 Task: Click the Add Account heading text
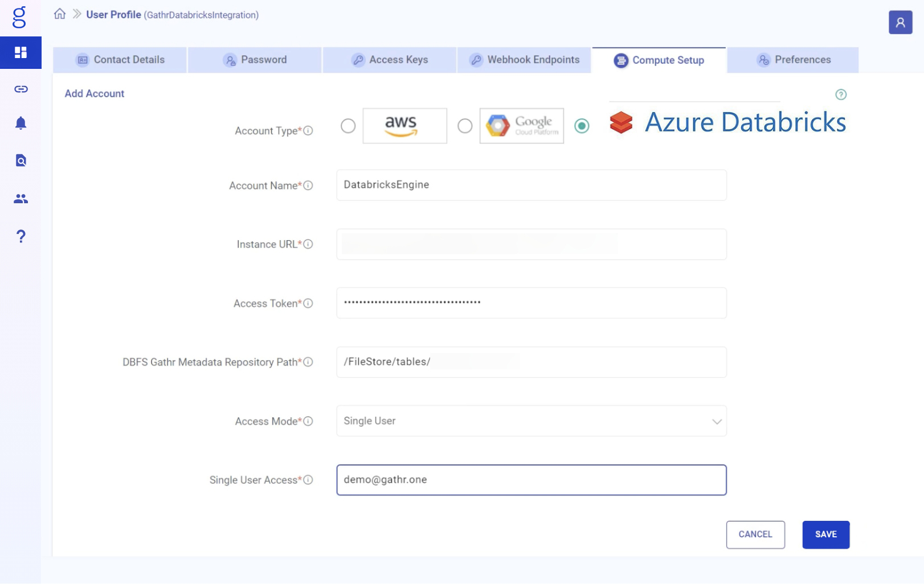click(x=95, y=93)
